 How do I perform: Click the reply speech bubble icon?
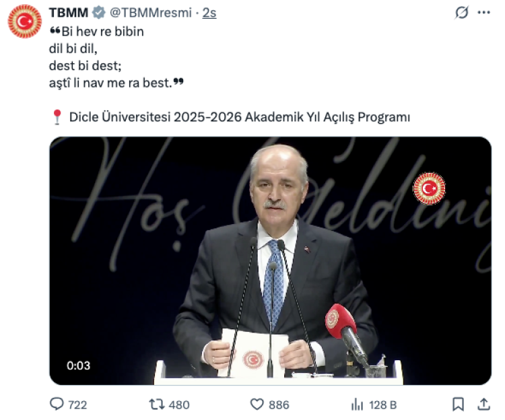57,404
